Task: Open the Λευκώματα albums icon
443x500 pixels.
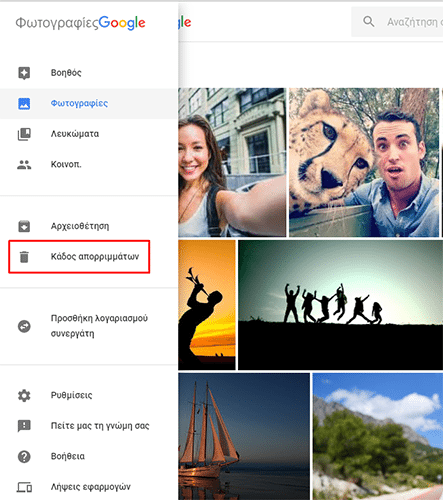Action: (x=24, y=134)
